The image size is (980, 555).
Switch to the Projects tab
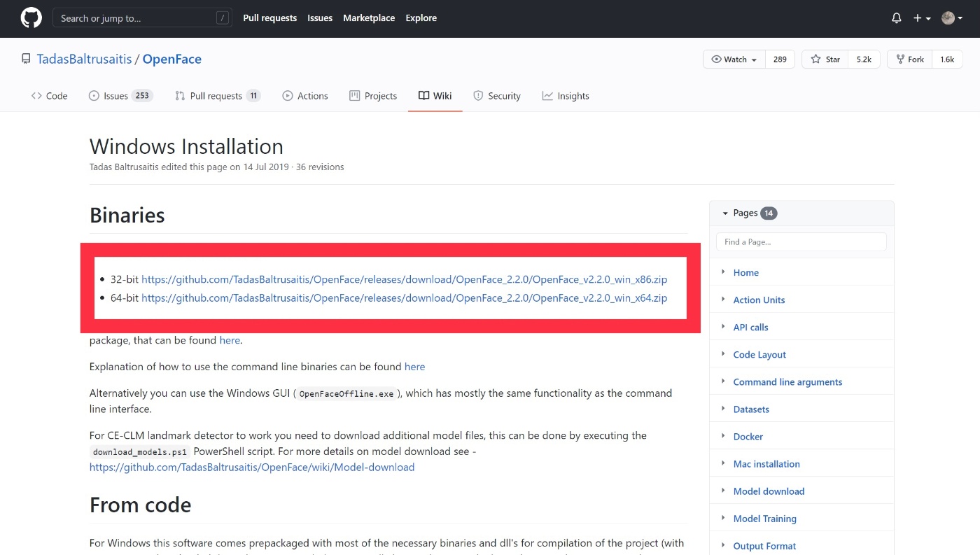click(x=373, y=96)
